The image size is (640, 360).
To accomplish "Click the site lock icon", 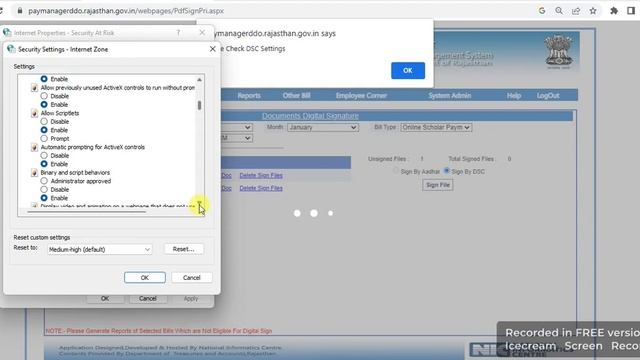I will (20, 11).
